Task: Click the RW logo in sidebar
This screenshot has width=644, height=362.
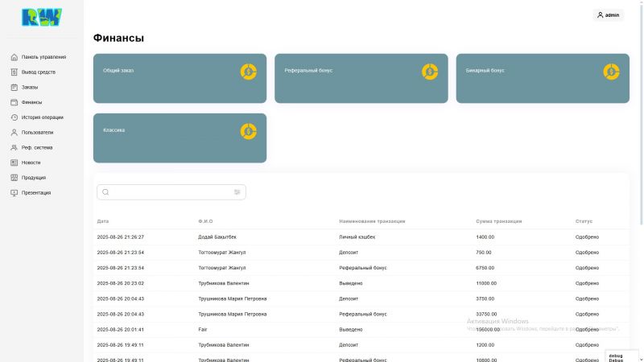Action: 41,17
